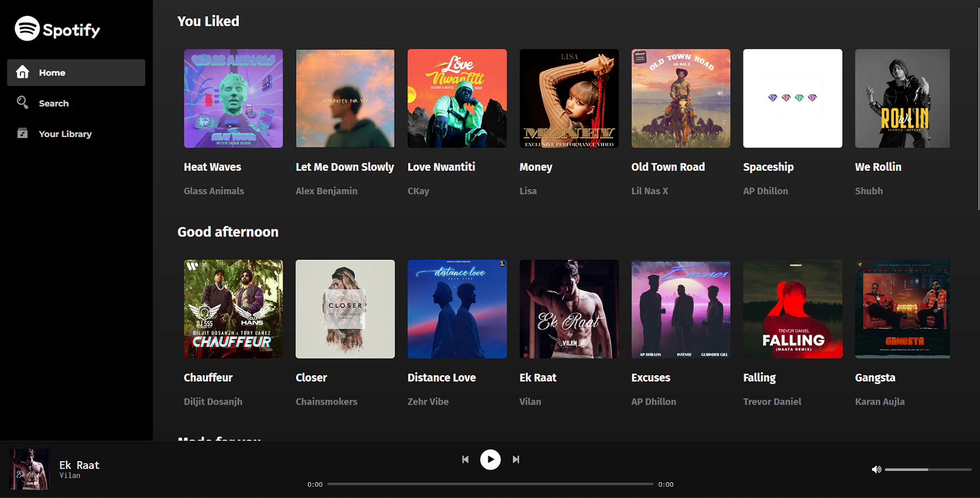Open the Gangsta album cover
This screenshot has height=498, width=980.
pyautogui.click(x=902, y=309)
